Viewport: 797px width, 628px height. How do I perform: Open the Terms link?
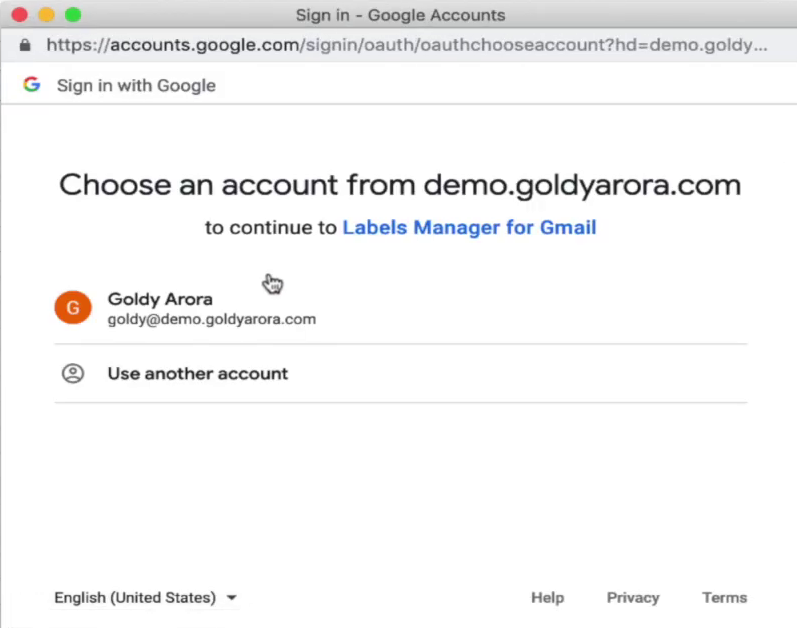pos(724,598)
